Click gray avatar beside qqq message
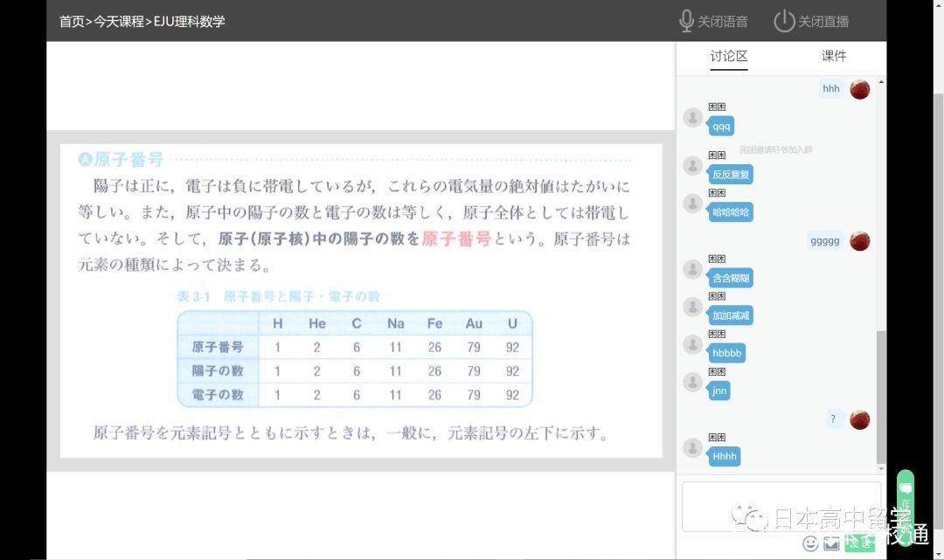The width and height of the screenshot is (944, 560). pos(693,117)
